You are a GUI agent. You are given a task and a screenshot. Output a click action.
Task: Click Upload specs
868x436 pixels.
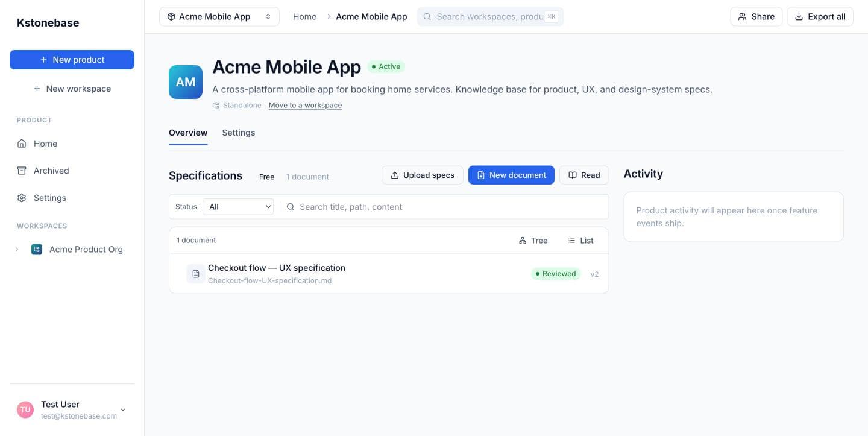click(423, 175)
